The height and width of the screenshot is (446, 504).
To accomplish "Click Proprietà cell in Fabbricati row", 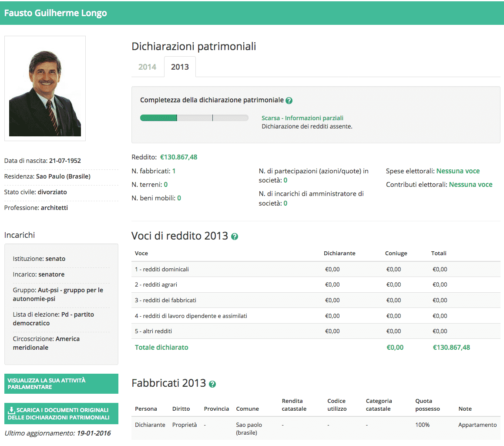I will tap(185, 425).
